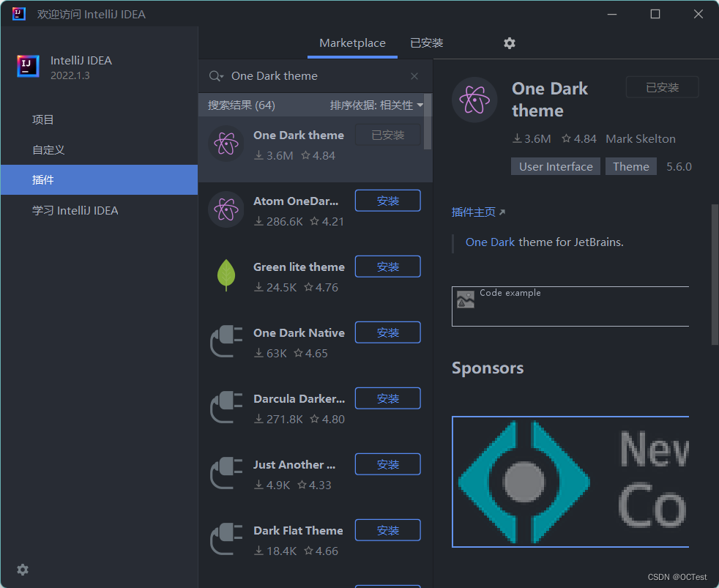
Task: Click the IntelliJ IDEA 2022.1.3 product icon
Action: coord(28,67)
